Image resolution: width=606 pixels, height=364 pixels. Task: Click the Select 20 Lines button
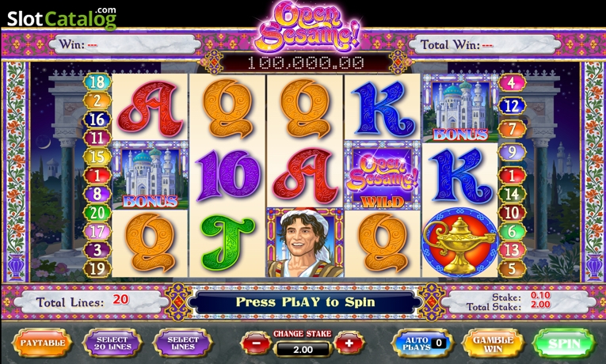click(112, 343)
